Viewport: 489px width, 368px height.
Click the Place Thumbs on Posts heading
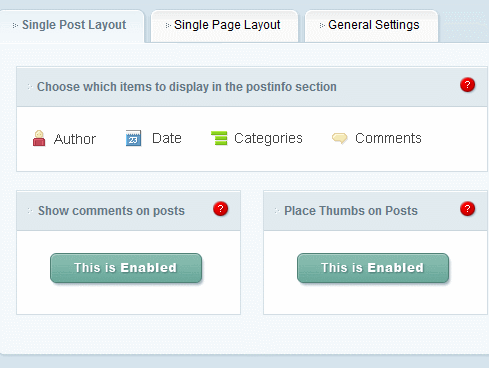point(351,211)
